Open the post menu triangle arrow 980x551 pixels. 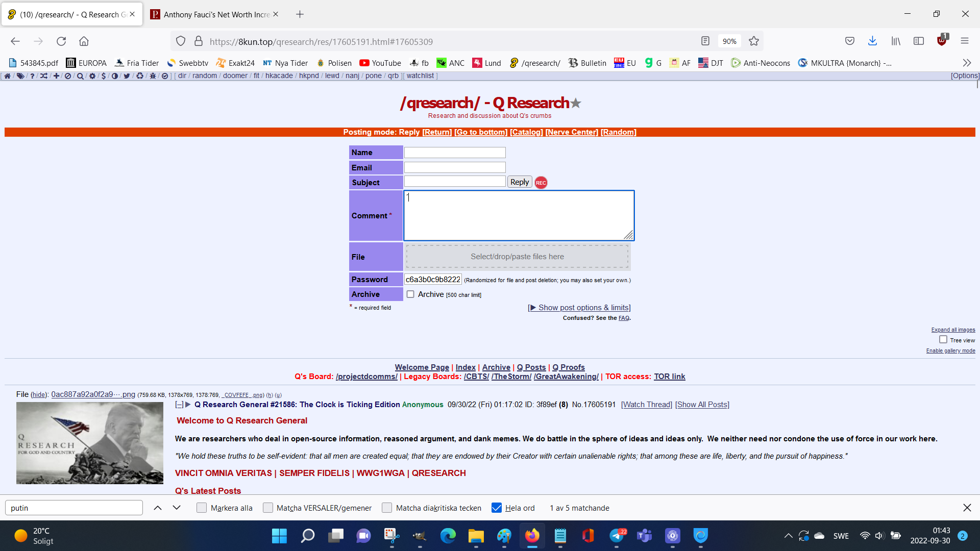tap(188, 405)
